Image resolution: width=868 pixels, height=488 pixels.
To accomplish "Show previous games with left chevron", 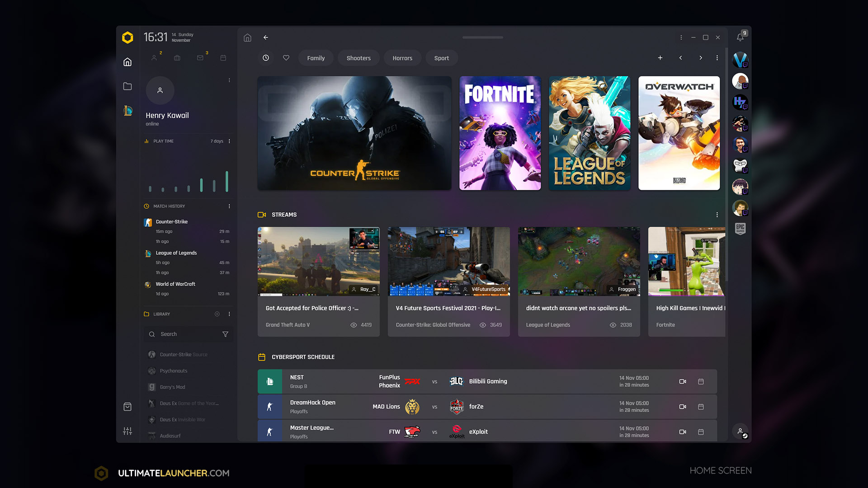I will [x=680, y=58].
